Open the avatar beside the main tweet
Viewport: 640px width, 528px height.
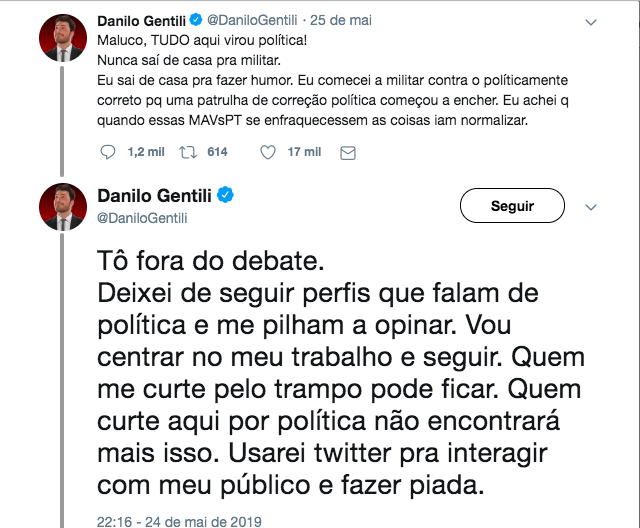(61, 205)
